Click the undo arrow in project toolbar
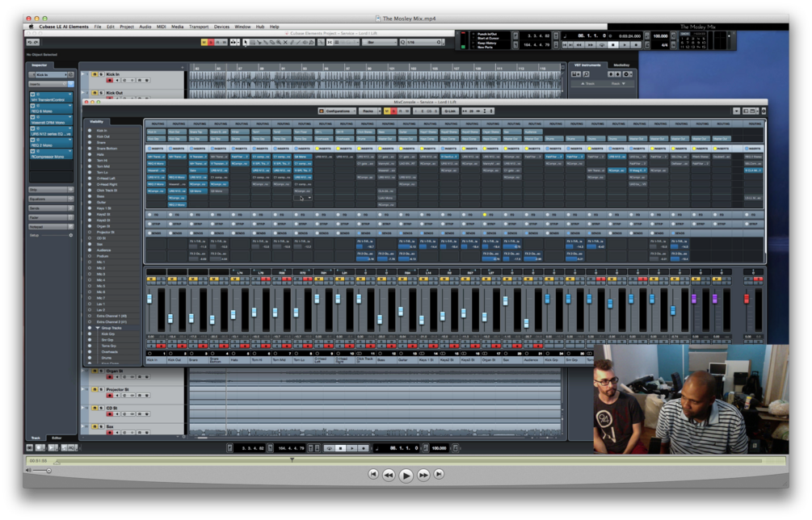 click(31, 42)
